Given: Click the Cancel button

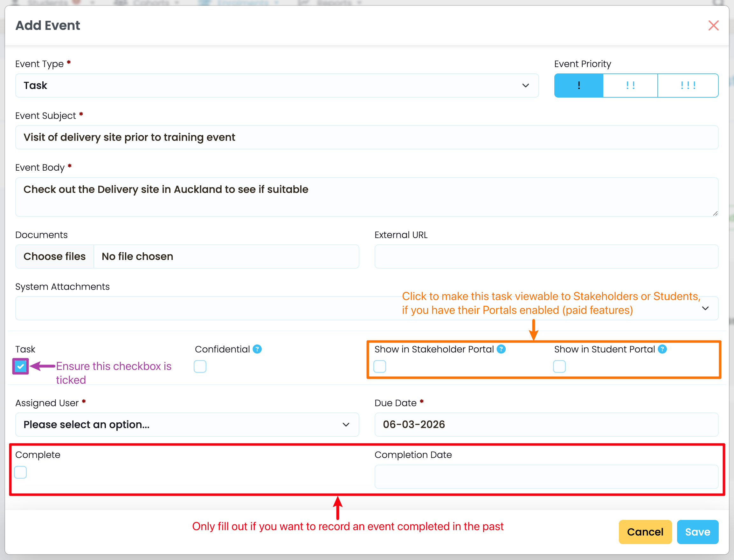Looking at the screenshot, I should (645, 532).
